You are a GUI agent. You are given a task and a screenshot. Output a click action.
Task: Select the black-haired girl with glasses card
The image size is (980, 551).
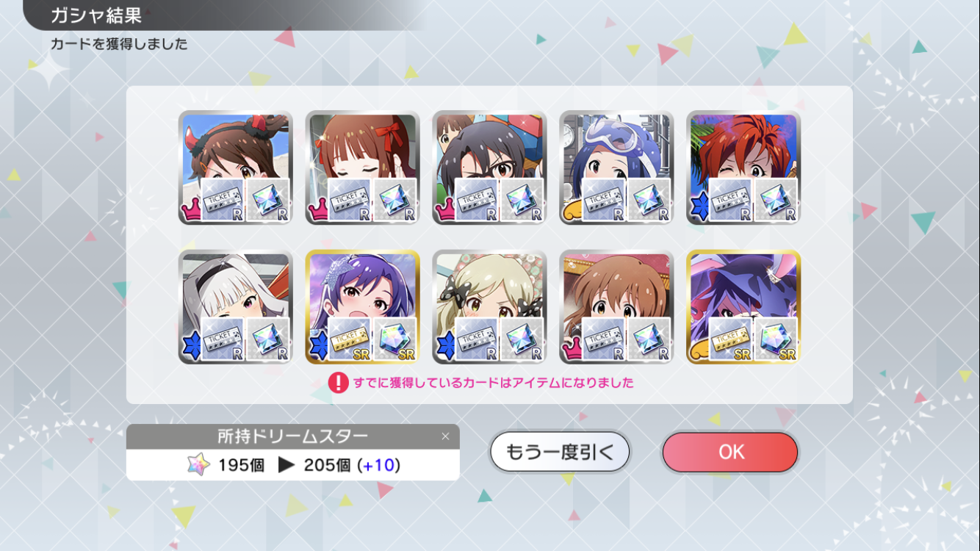[489, 168]
